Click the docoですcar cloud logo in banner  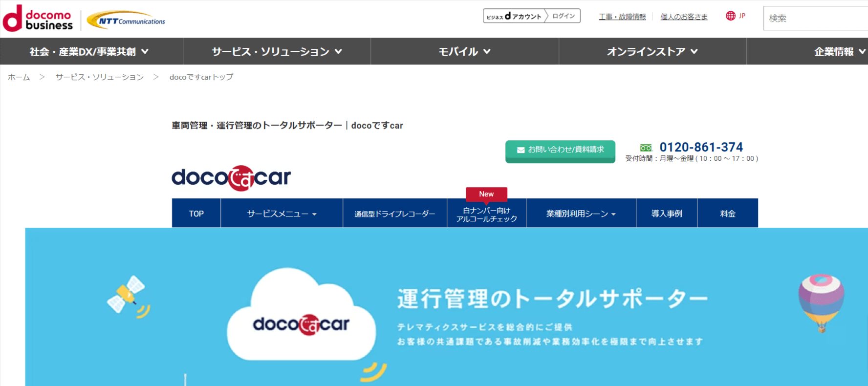301,324
